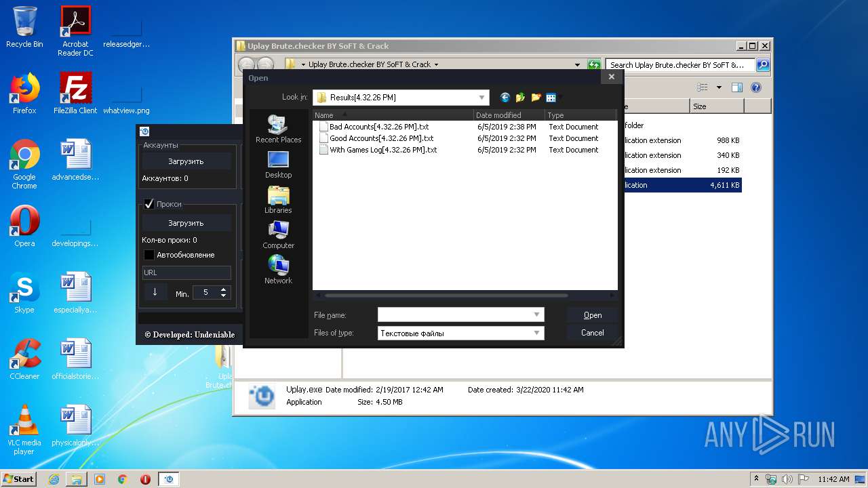Expand the Files of type dropdown

537,333
